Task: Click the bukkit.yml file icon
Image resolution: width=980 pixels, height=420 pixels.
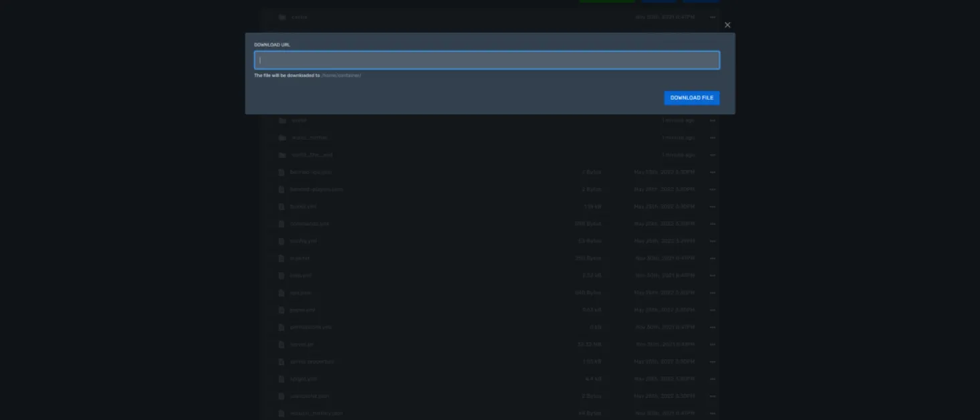Action: click(282, 207)
